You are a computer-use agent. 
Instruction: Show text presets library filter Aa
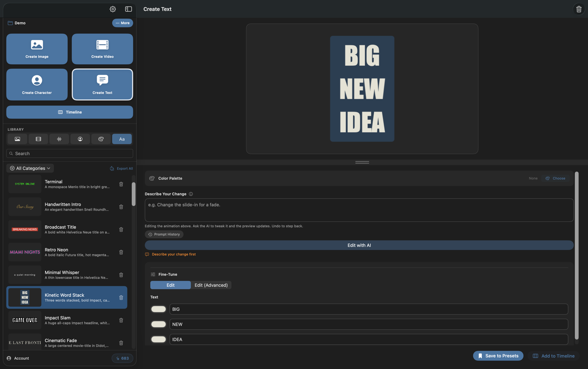122,139
